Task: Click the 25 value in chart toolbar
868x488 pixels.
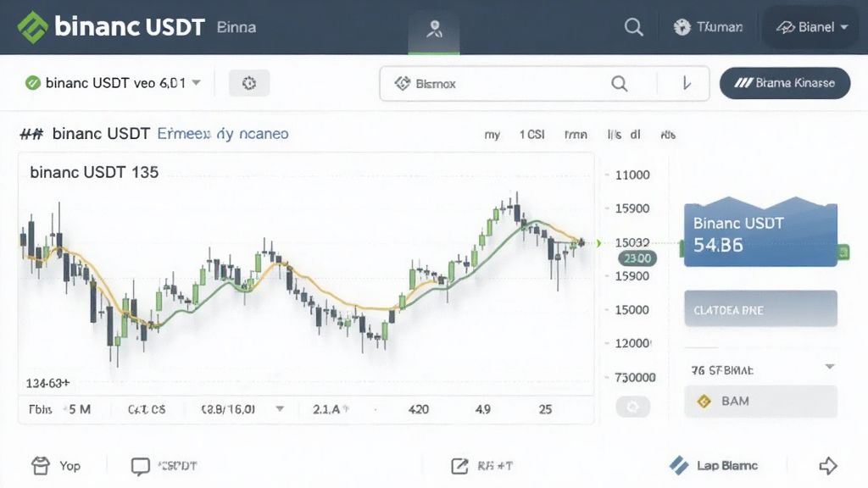Action: (545, 409)
